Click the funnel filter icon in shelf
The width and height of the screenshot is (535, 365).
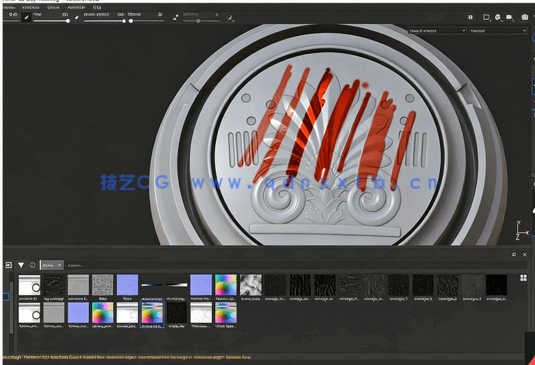click(x=21, y=265)
